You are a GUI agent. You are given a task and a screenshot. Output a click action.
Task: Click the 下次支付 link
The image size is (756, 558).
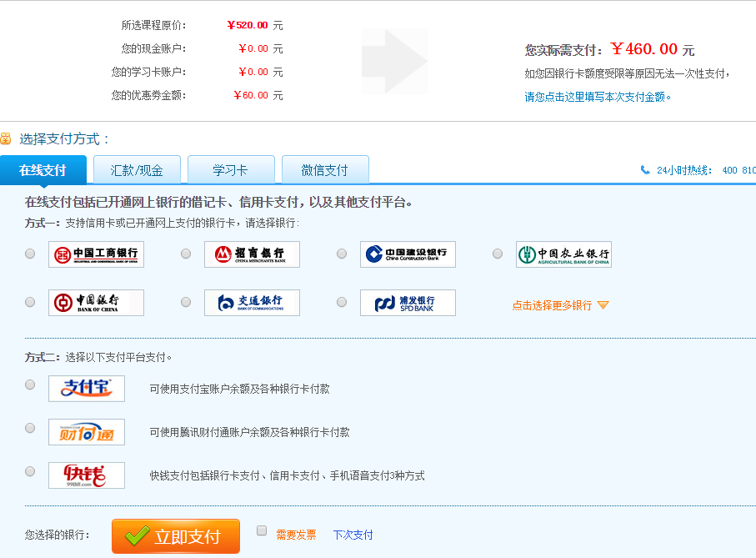point(353,535)
